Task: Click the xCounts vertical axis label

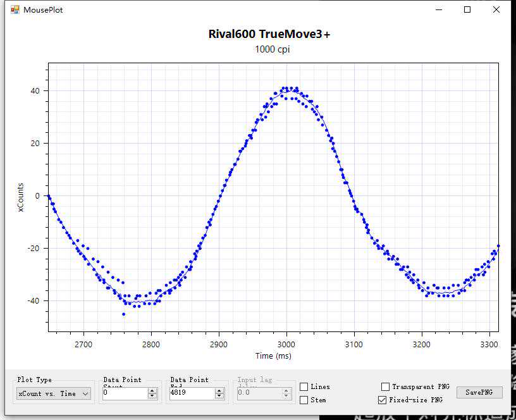Action: (x=20, y=197)
